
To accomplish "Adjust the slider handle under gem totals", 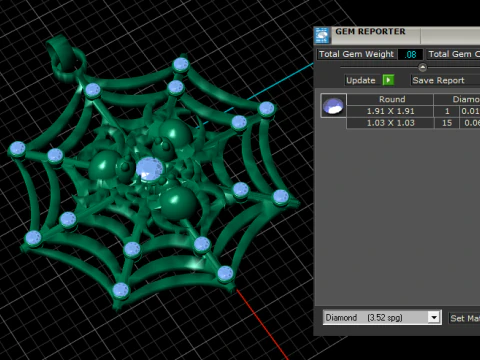I will [x=422, y=68].
